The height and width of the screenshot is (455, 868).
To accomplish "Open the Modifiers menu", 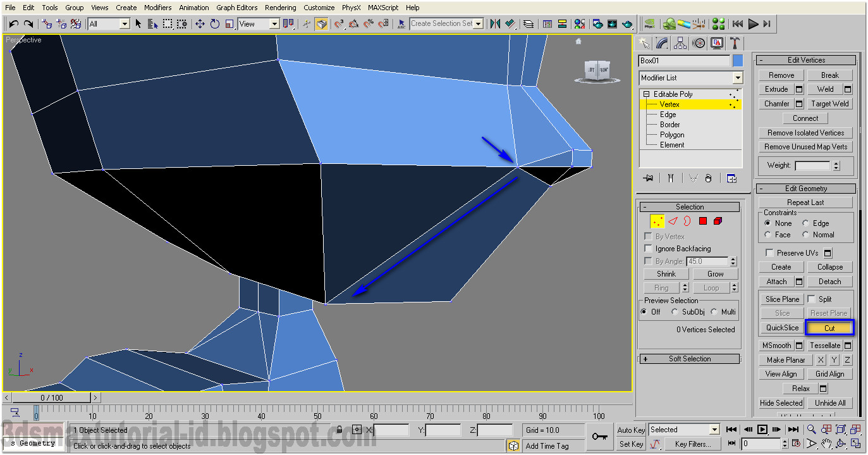I will click(157, 7).
